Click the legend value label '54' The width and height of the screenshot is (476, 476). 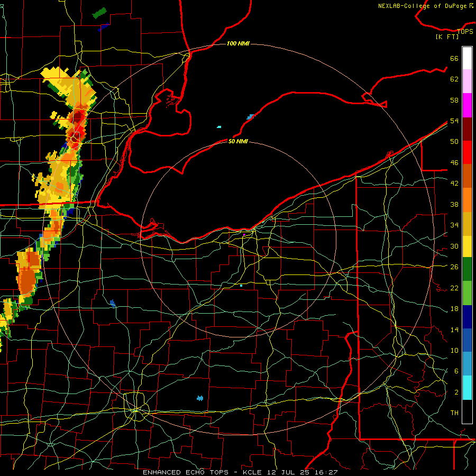(x=454, y=121)
